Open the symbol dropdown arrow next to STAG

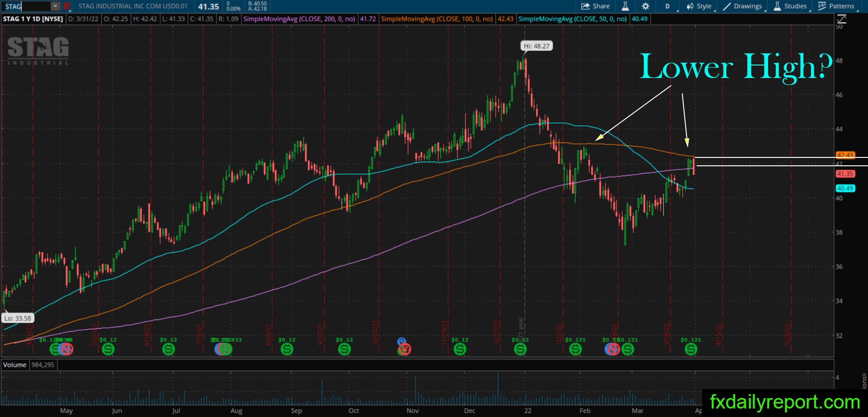coord(55,7)
